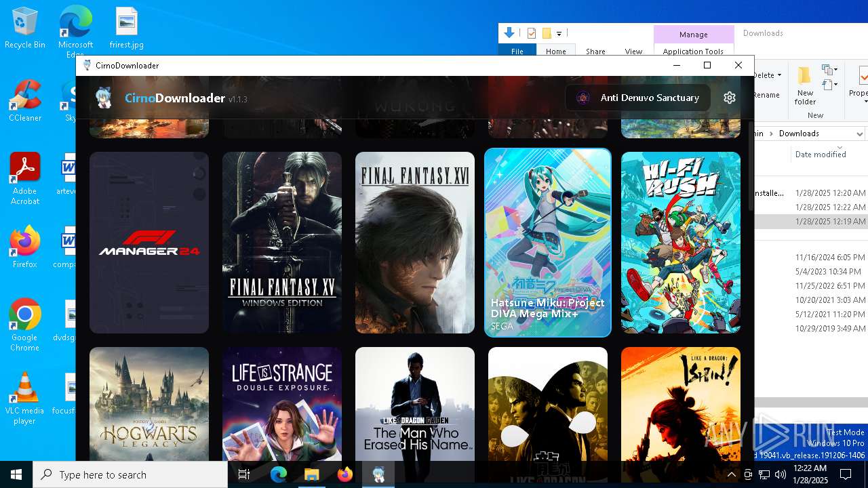The image size is (868, 488).
Task: Switch to Share ribbon tab in Explorer
Action: [595, 52]
